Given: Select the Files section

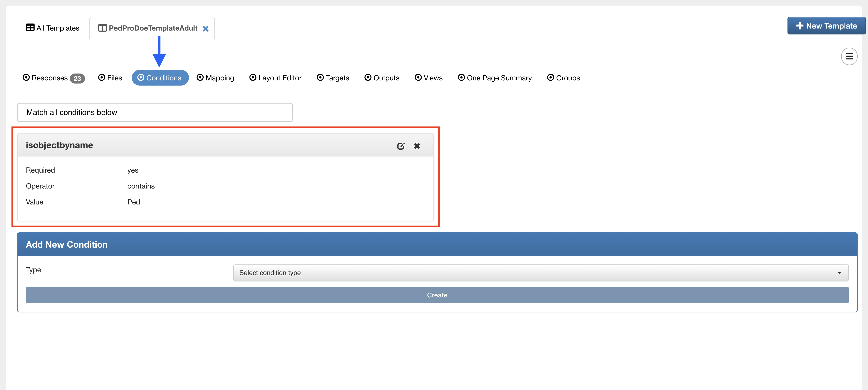Looking at the screenshot, I should [x=110, y=78].
